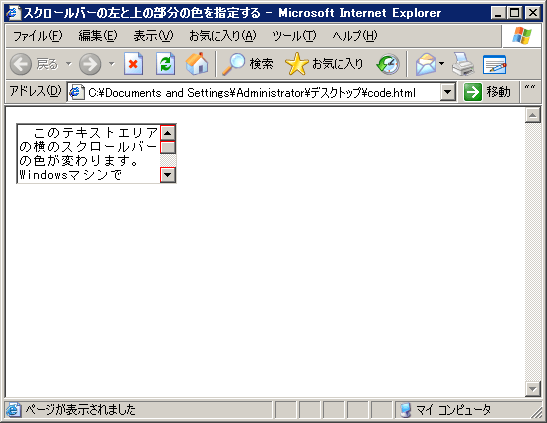Open the 表示(V) menu
The image size is (547, 423).
point(153,36)
